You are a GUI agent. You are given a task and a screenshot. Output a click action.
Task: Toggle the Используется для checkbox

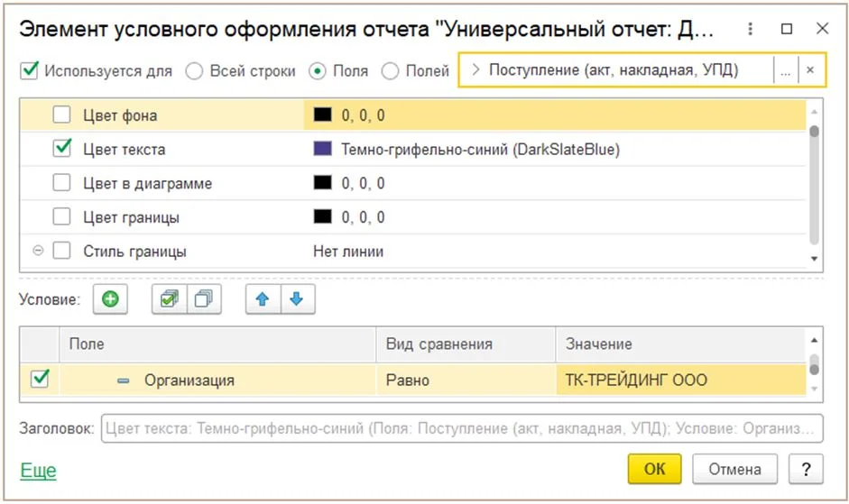click(x=29, y=70)
